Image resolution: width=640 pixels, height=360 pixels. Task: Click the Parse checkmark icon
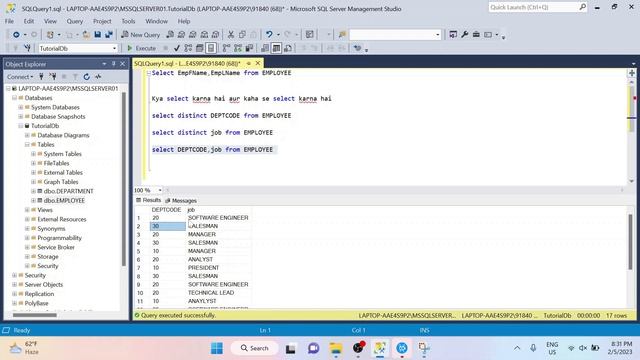click(177, 48)
